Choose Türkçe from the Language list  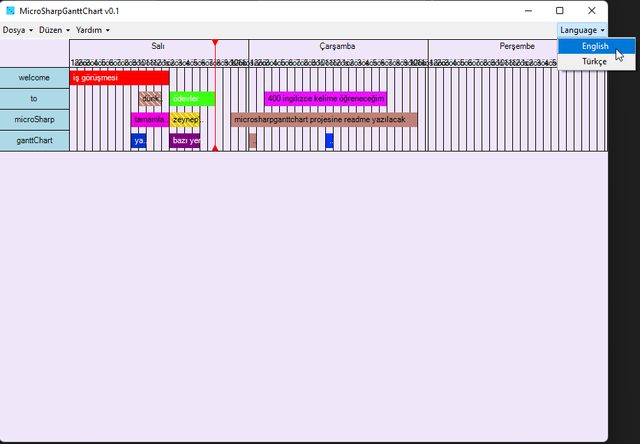(595, 62)
